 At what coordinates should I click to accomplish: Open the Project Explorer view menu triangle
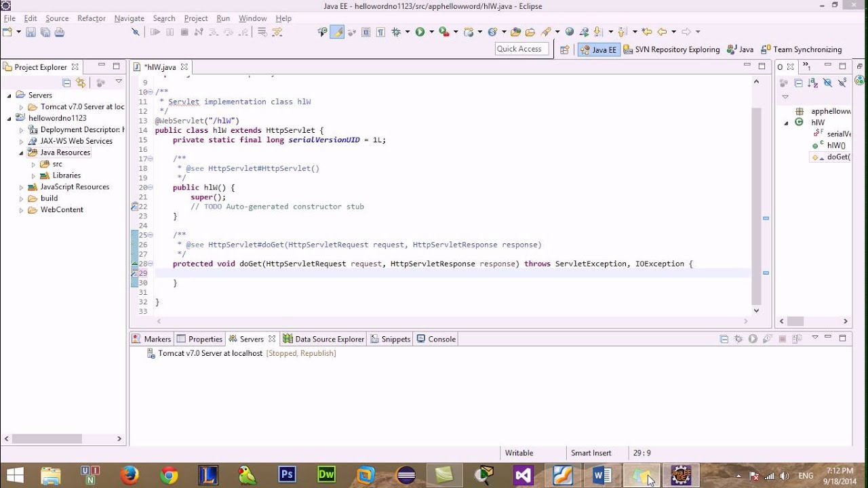click(119, 82)
